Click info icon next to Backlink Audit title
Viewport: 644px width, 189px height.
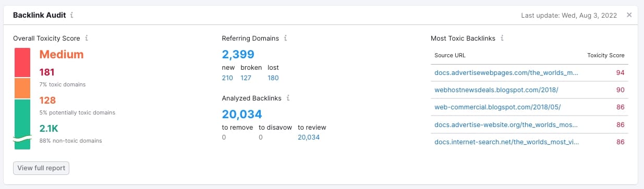[x=72, y=15]
